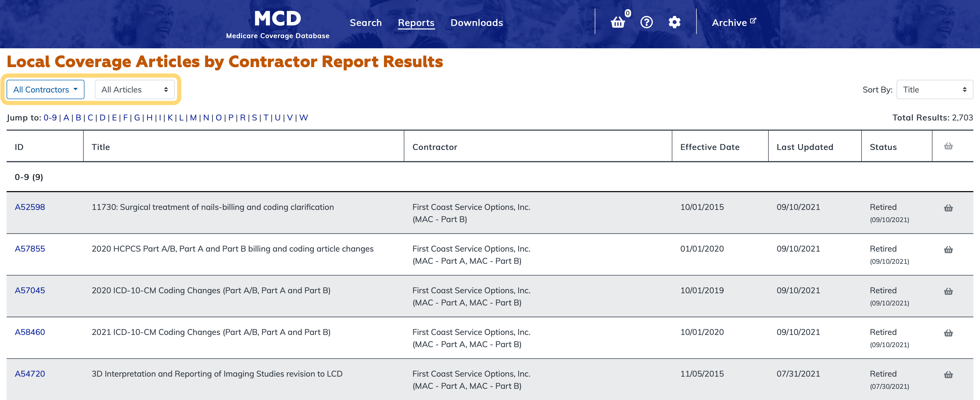Image resolution: width=980 pixels, height=400 pixels.
Task: Expand the All Contractors dropdown
Action: [x=45, y=90]
